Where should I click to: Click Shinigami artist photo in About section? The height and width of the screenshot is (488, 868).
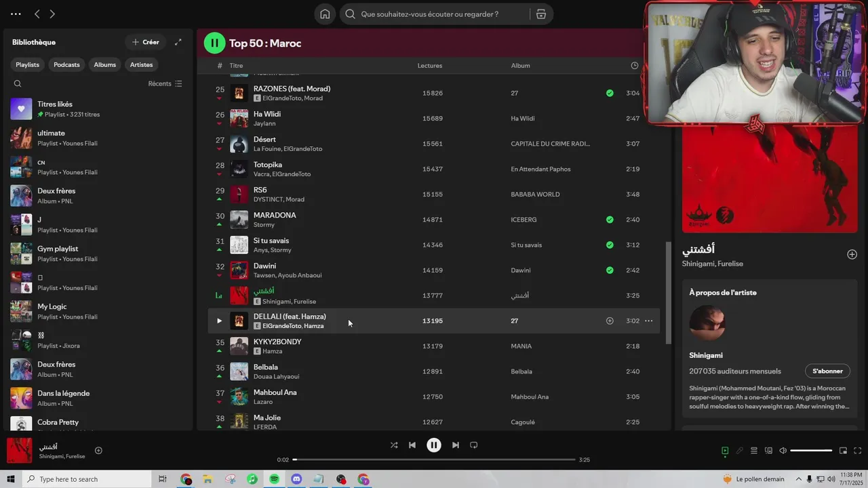[707, 324]
